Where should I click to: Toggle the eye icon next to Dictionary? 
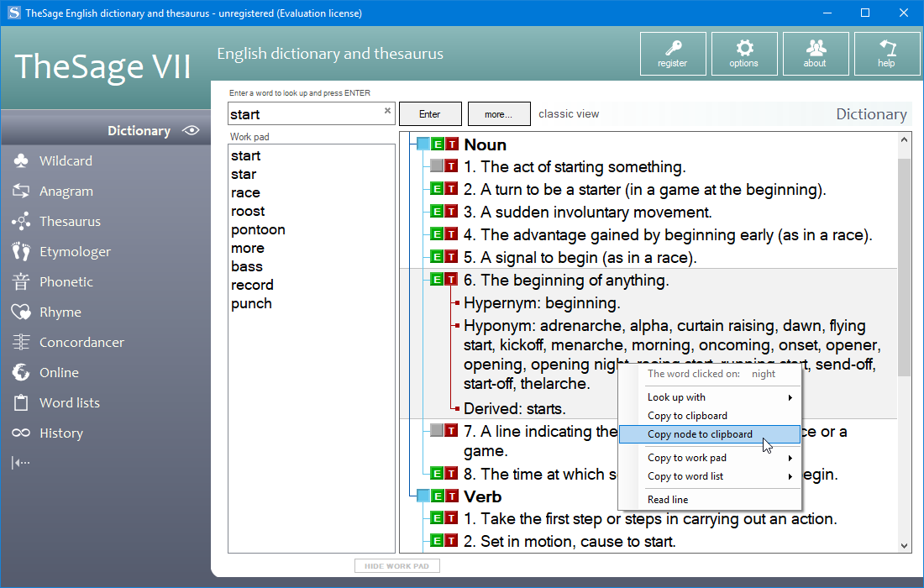(191, 130)
